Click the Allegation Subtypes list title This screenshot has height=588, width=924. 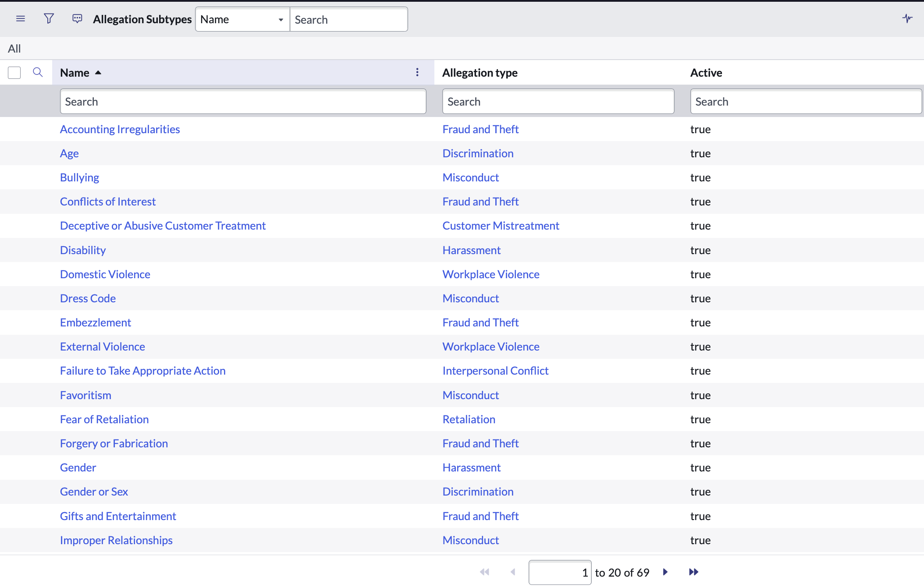pyautogui.click(x=142, y=19)
